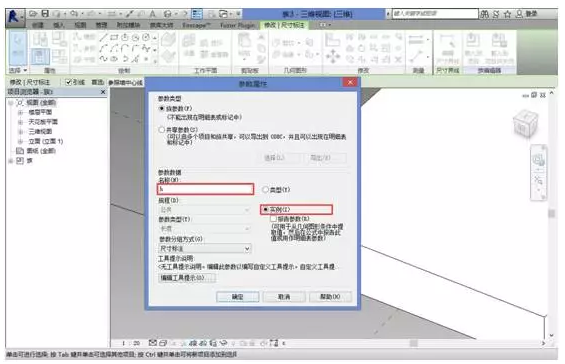Select the Spline draw tool
Image resolution: width=565 pixels, height=364 pixels.
[x=104, y=58]
